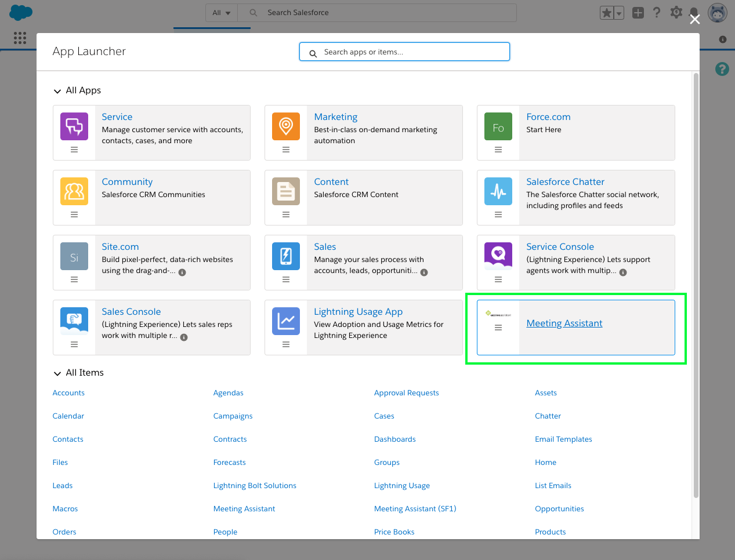Open the Lightning Usage App title link
Viewport: 735px width, 560px height.
coord(359,311)
